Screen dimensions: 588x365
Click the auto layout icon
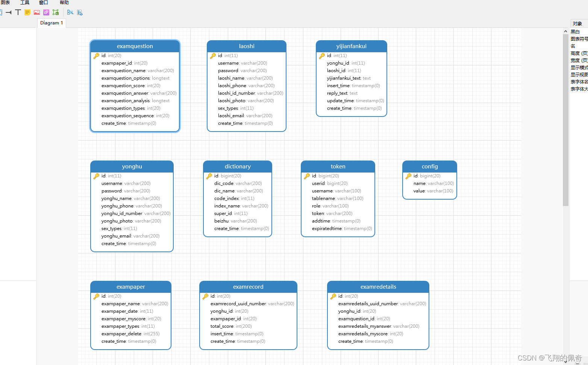coord(70,12)
